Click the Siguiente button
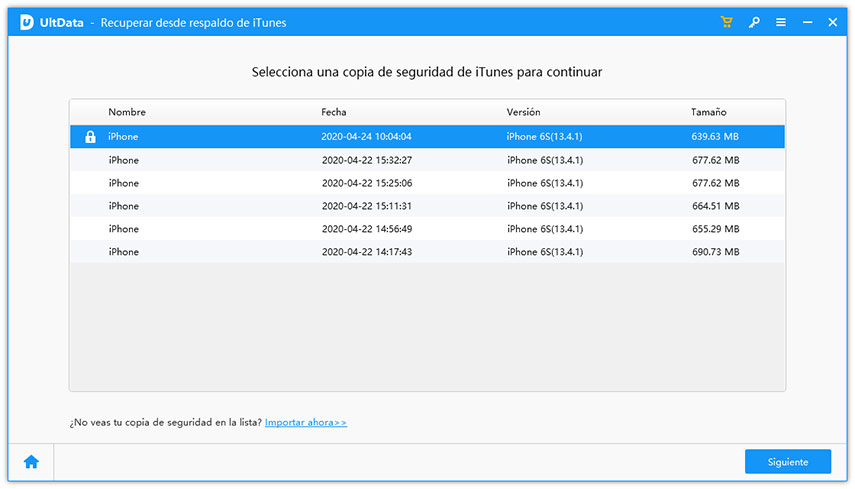This screenshot has width=855, height=489. 788,462
